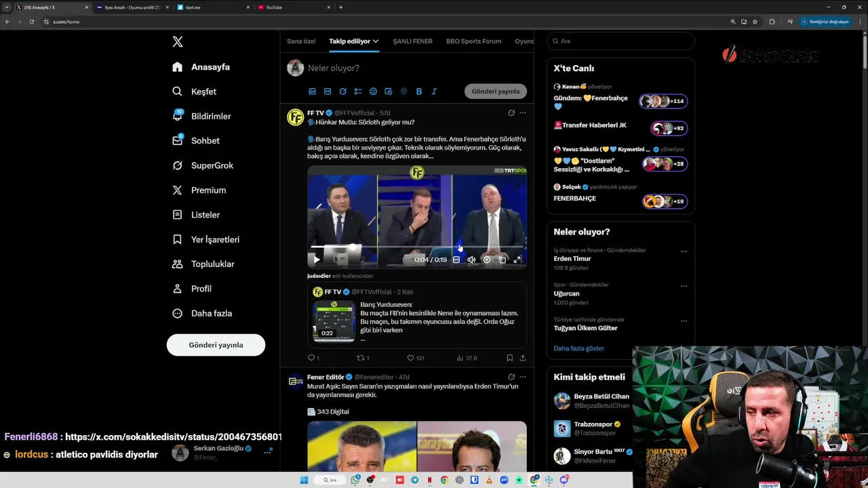Switch to ŞANLI FENER tab
This screenshot has width=868, height=488.
(x=412, y=41)
